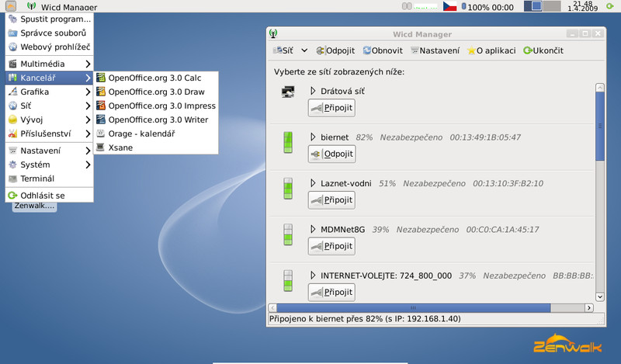This screenshot has width=621, height=364.
Task: Launch Webový prohlížeč from the menu
Action: (50, 47)
